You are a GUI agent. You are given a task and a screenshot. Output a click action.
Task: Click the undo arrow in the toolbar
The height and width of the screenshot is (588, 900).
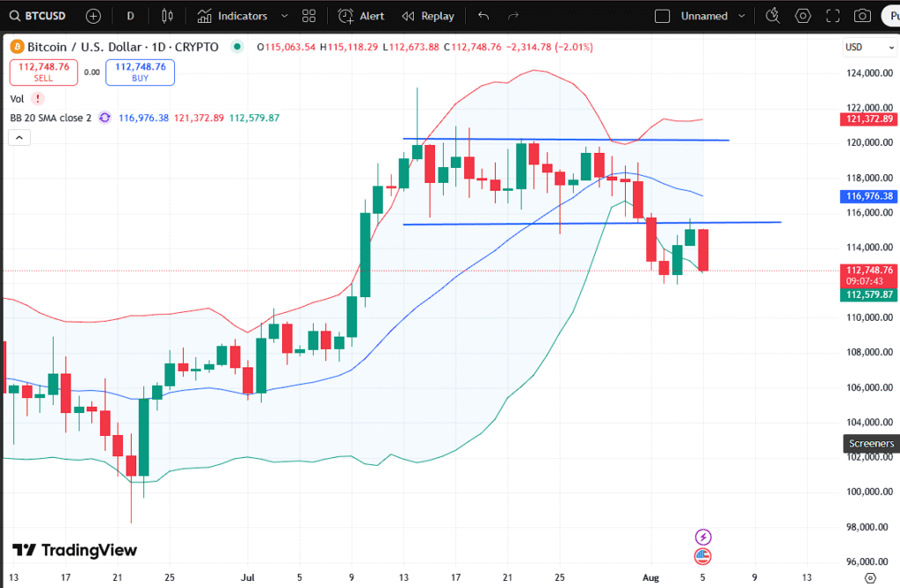pos(483,16)
